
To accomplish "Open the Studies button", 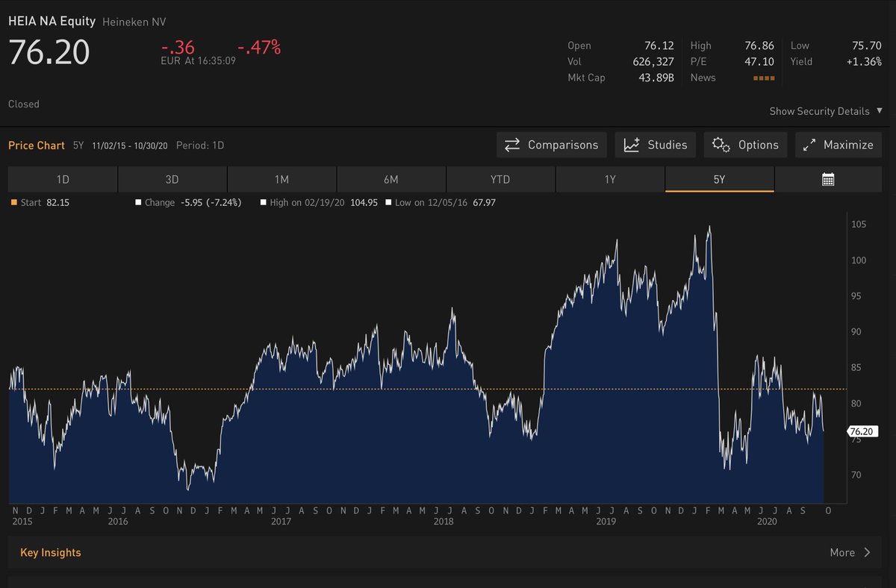I will (x=656, y=145).
